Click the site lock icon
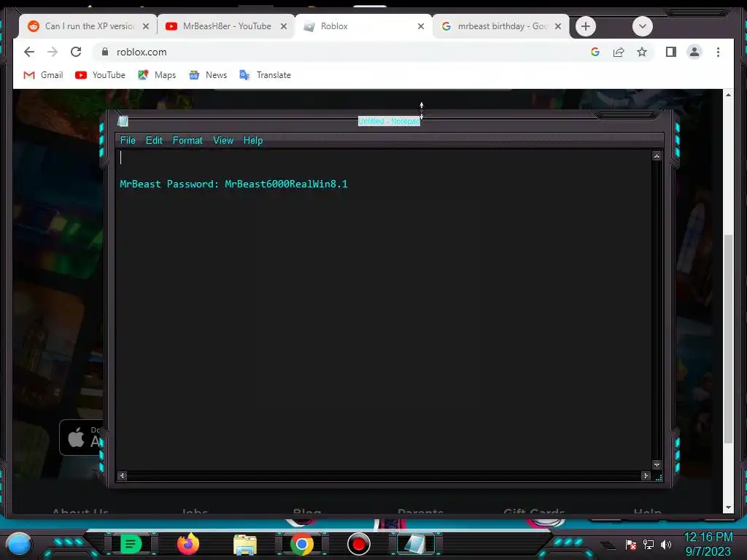The width and height of the screenshot is (747, 560). (105, 52)
